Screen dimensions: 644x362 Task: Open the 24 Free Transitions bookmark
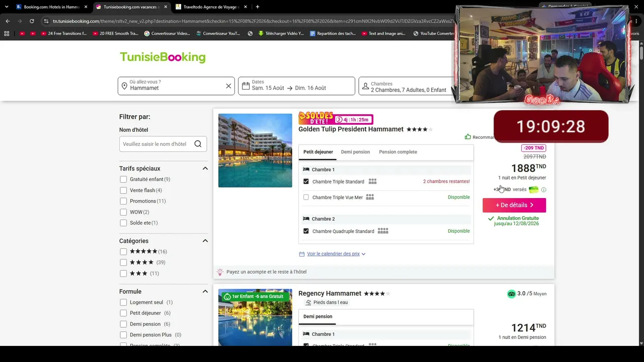pos(63,34)
